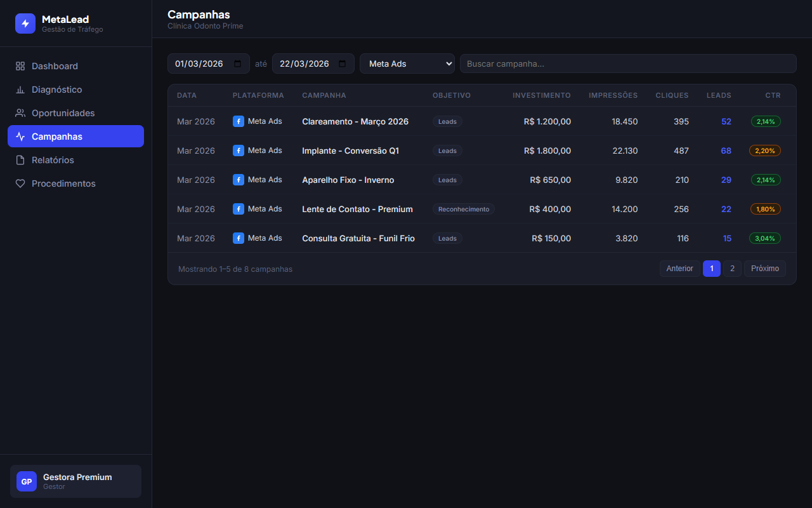Click Facebook icon in Clareamento row
The image size is (812, 508).
(x=239, y=121)
